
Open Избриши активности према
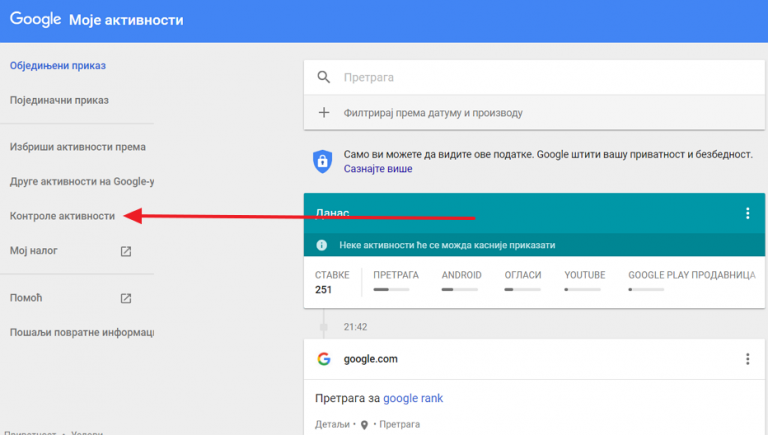pyautogui.click(x=77, y=147)
